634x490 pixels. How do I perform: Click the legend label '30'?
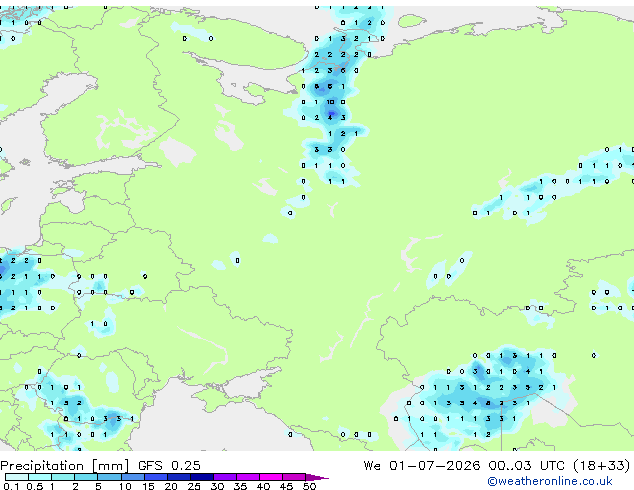217,486
